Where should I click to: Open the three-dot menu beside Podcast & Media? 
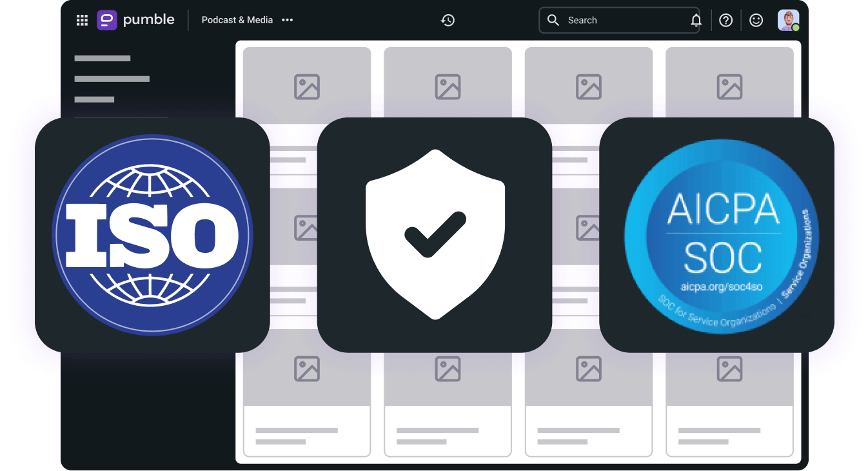288,20
